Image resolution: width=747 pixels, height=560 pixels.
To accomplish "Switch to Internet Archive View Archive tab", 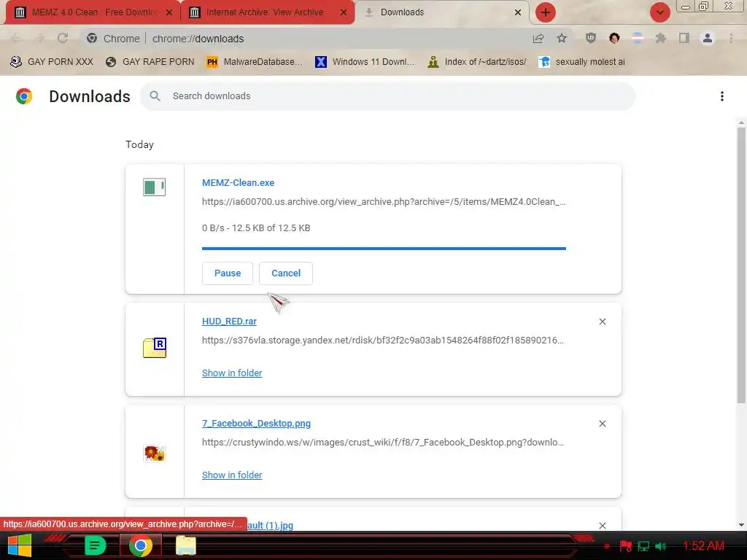I will [x=267, y=12].
